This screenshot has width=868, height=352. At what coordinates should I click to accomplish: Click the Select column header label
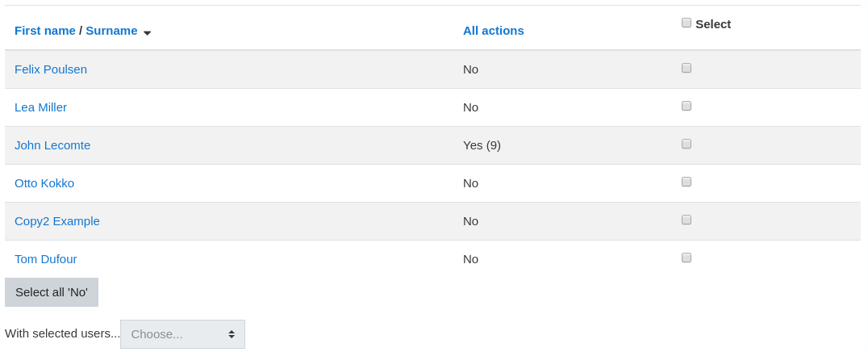[713, 24]
